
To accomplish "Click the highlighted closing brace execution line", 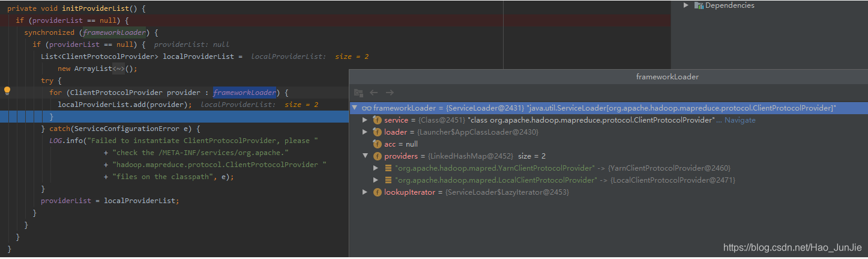I will (174, 117).
